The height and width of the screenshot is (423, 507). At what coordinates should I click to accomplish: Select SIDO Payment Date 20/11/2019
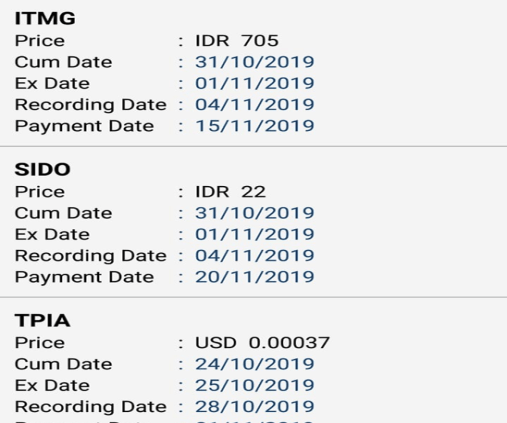[x=255, y=277]
